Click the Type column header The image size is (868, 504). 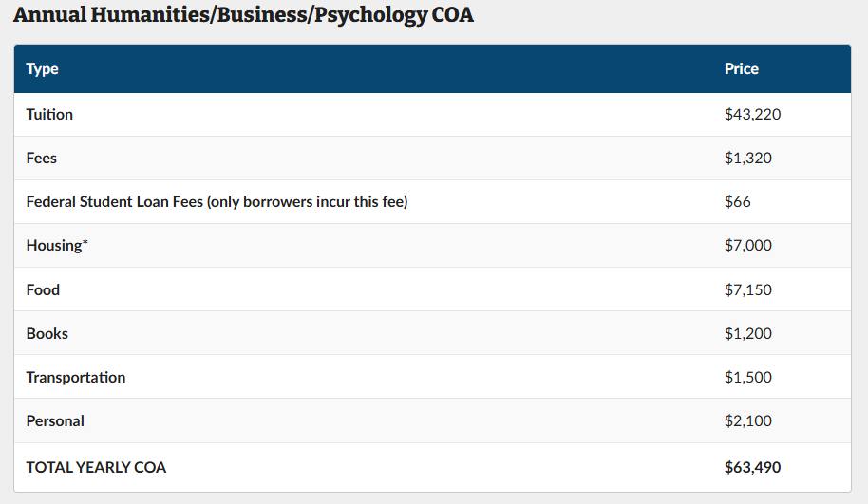[x=43, y=68]
